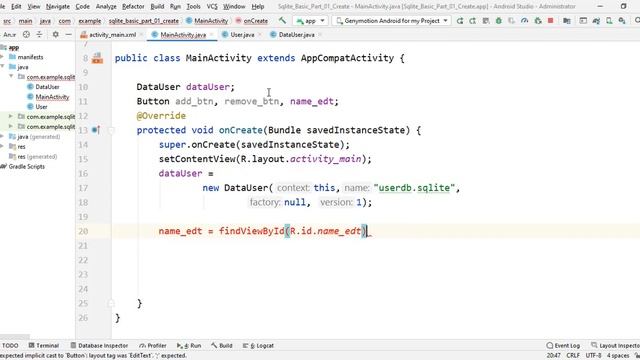Click the UTF-8 encoding in status bar
640x360 pixels.
pyautogui.click(x=593, y=356)
